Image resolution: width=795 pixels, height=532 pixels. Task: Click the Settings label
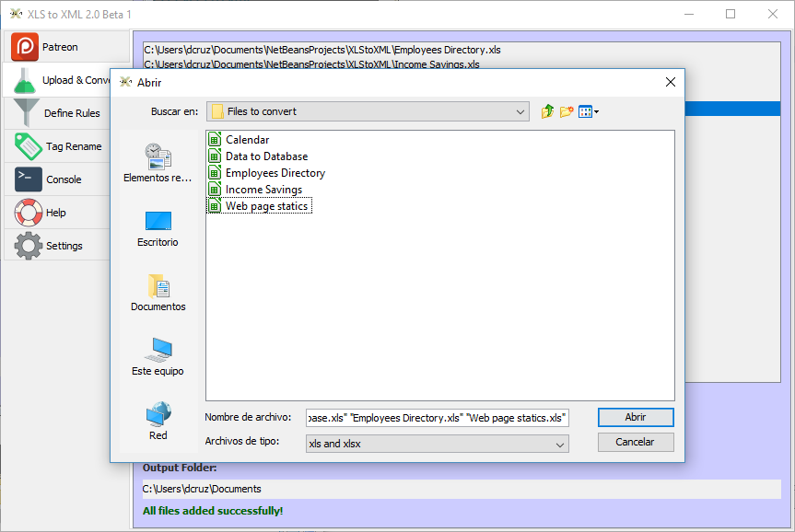64,246
